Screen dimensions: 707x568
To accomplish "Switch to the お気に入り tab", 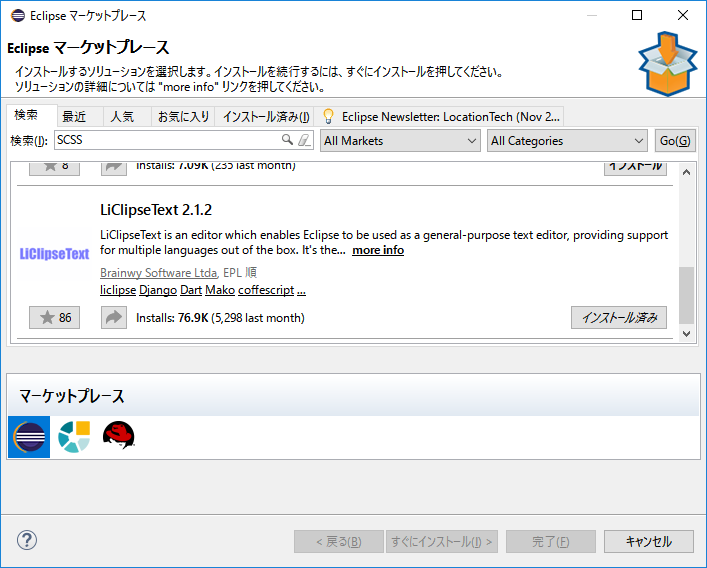I will [183, 117].
